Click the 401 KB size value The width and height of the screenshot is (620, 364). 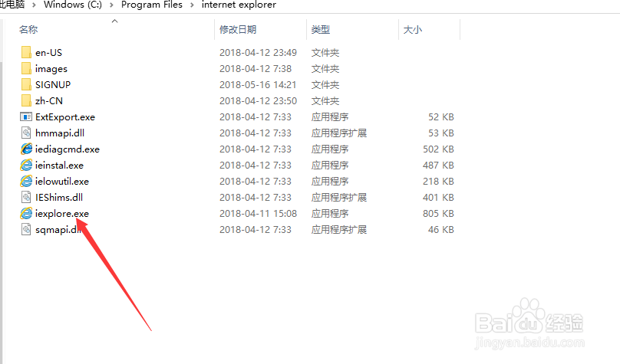coord(438,198)
